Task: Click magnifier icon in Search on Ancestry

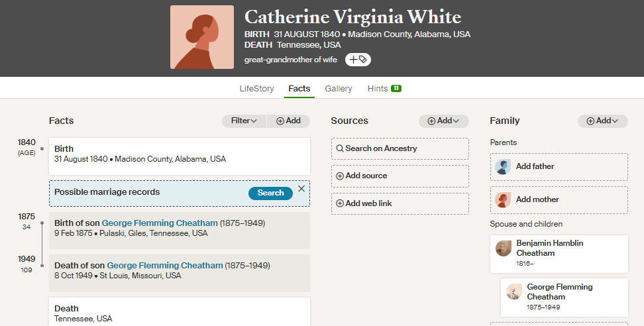Action: [x=340, y=148]
